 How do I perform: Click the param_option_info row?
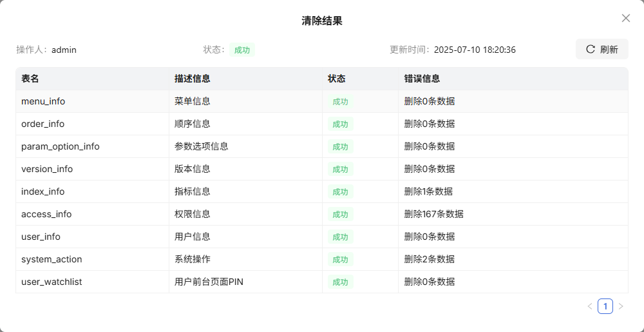tap(61, 146)
